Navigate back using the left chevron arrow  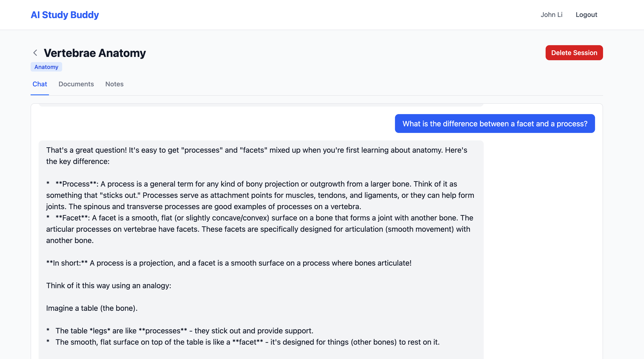(x=35, y=53)
